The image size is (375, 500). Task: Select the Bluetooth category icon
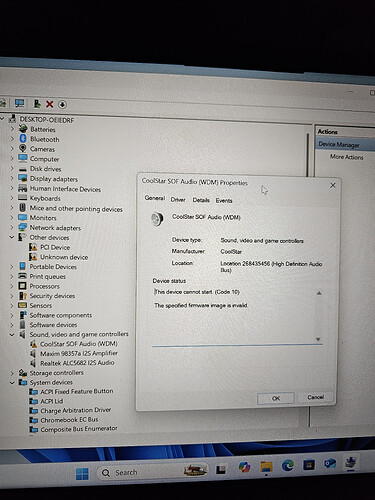(23, 138)
